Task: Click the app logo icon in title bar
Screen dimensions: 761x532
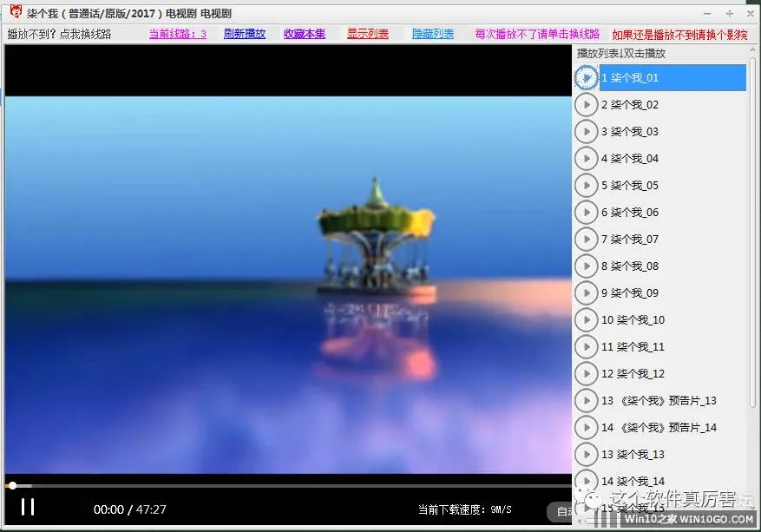Action: point(16,12)
